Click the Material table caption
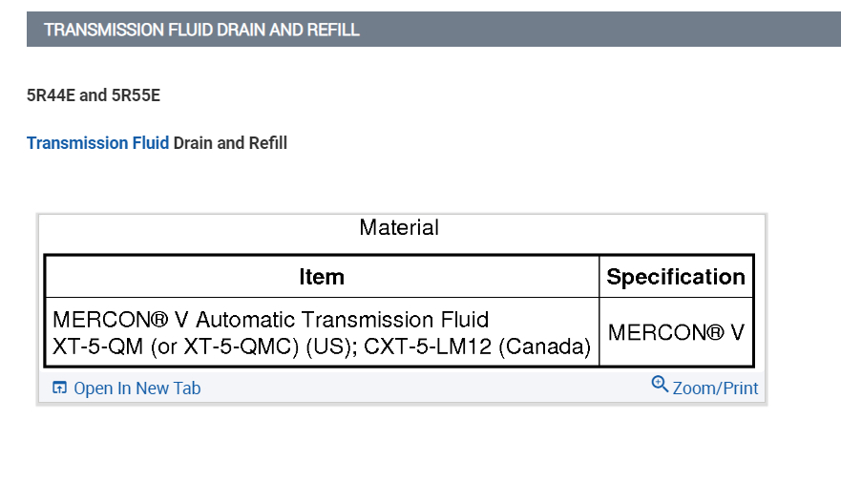841x504 pixels. coord(399,228)
